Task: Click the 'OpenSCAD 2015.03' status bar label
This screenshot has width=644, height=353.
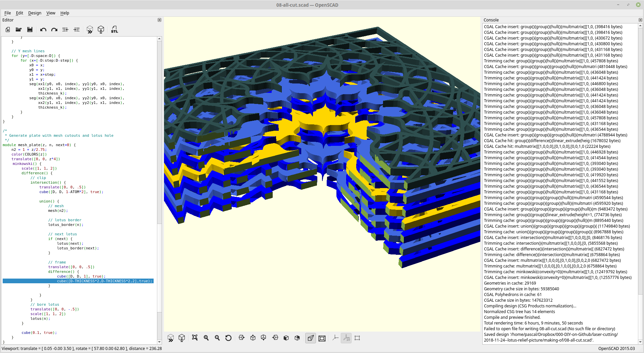Action: coord(616,349)
